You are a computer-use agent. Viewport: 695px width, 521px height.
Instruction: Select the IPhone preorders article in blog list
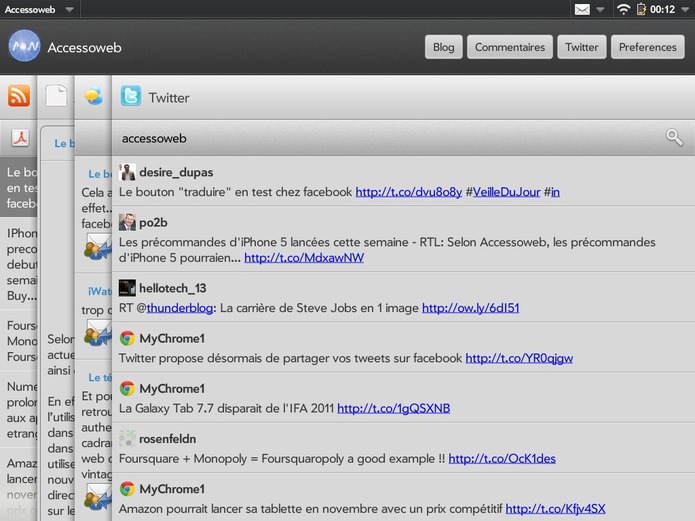tap(20, 264)
